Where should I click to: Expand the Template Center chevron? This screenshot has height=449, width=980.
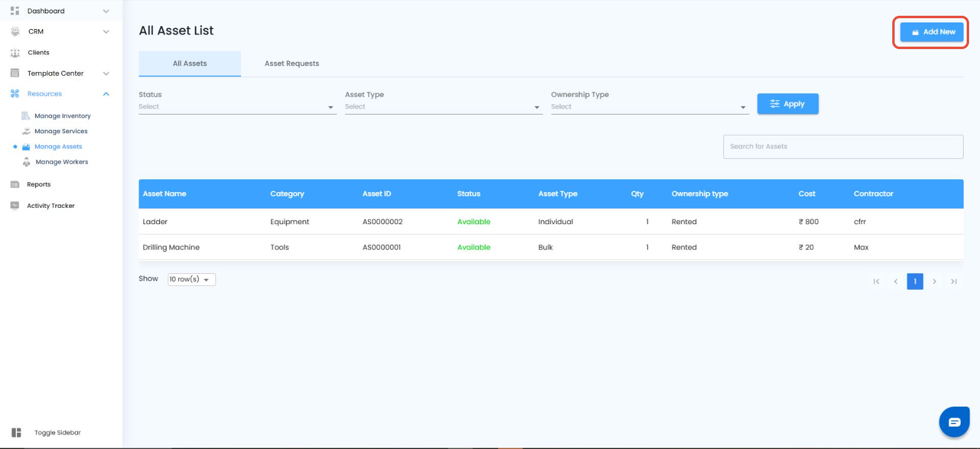[x=106, y=73]
